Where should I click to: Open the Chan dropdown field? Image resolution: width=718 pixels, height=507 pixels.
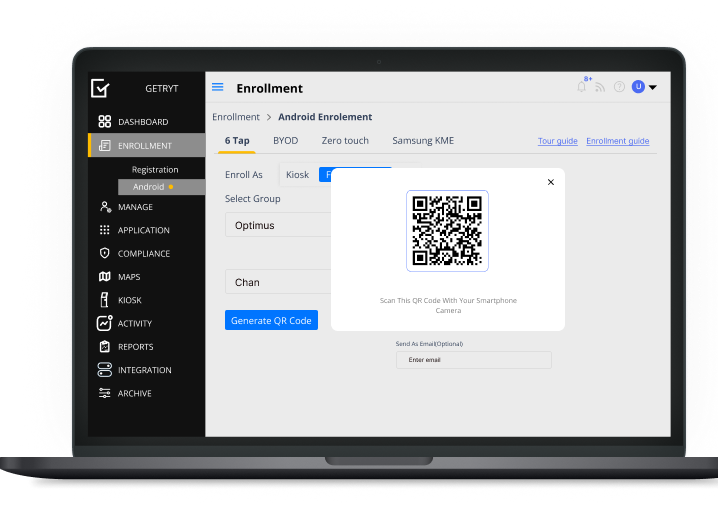(278, 281)
